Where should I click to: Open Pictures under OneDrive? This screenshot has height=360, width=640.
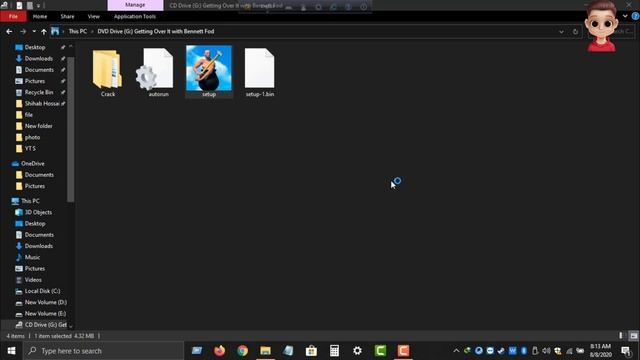click(35, 186)
